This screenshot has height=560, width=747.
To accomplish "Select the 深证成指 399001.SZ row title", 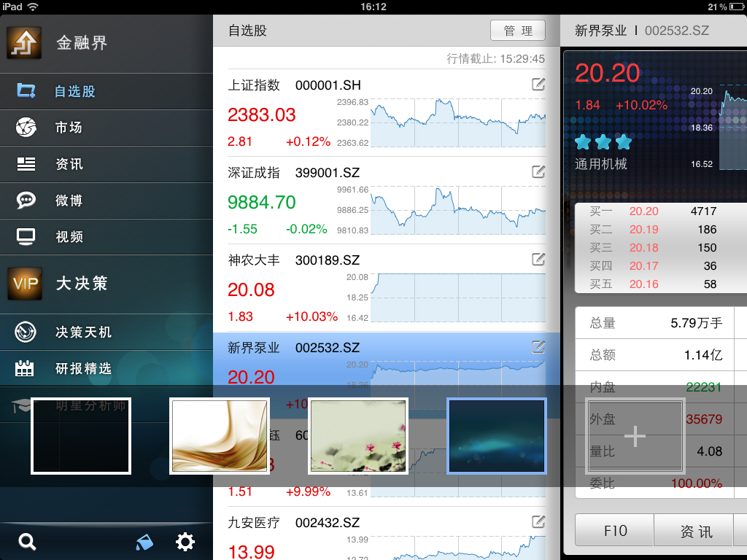I will [x=294, y=173].
